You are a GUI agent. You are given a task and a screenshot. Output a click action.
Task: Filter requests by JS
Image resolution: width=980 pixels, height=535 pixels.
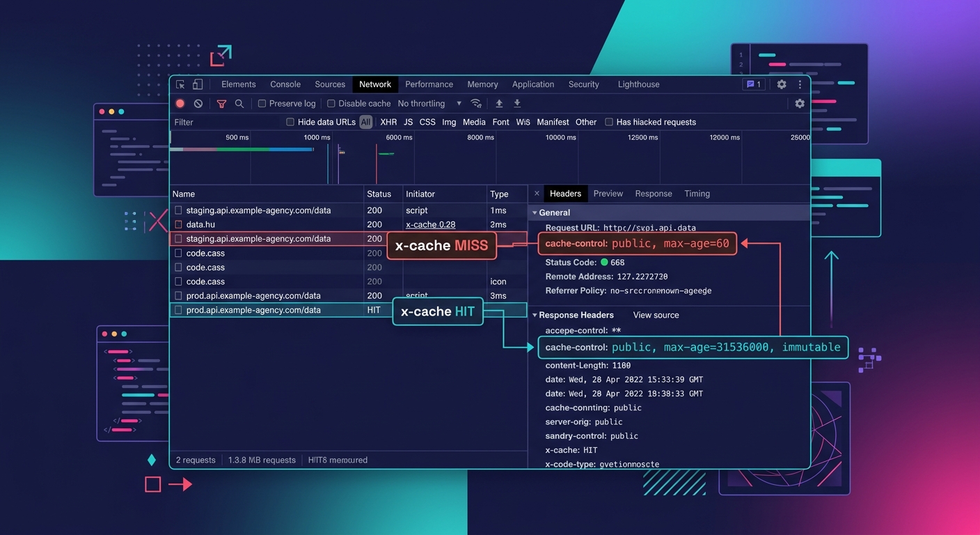pos(409,122)
